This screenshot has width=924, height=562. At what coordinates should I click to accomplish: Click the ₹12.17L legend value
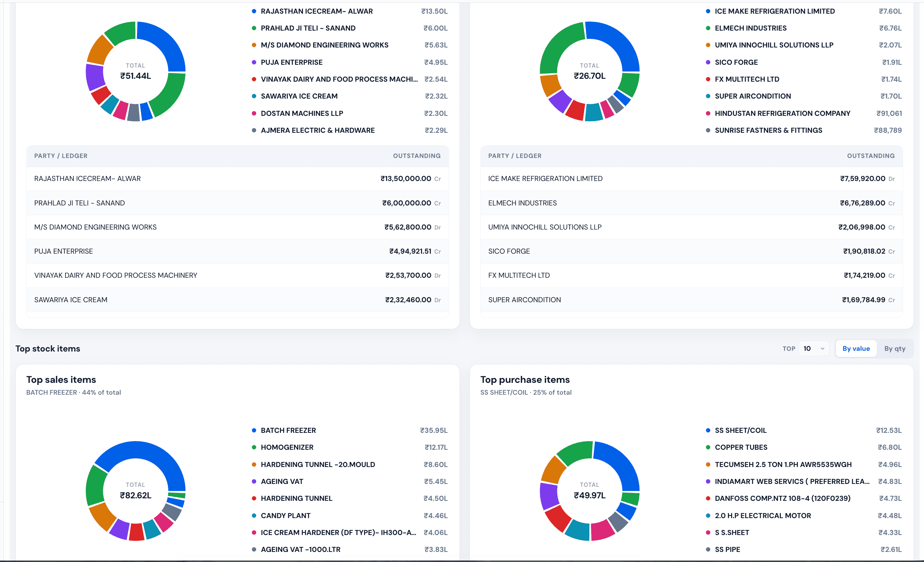click(436, 447)
